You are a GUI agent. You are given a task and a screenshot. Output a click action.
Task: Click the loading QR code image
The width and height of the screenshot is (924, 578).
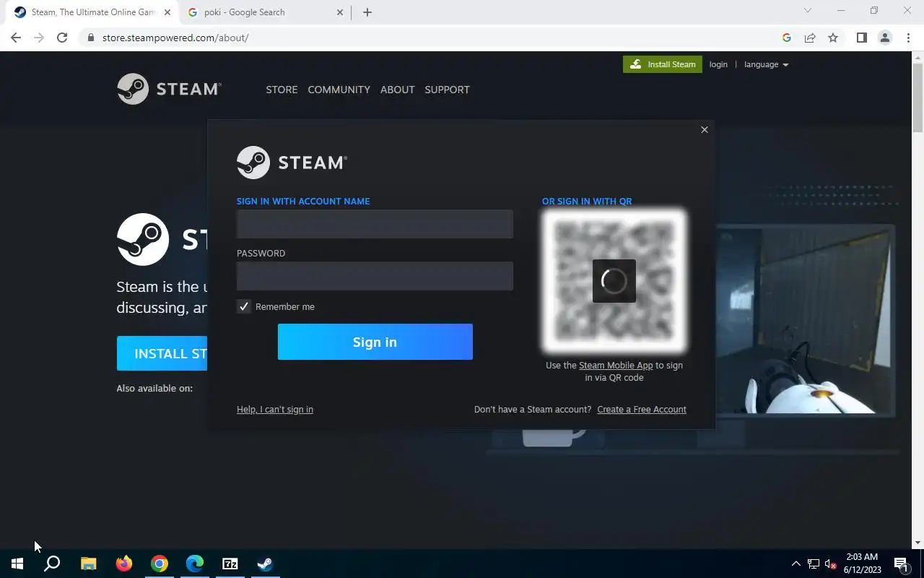(614, 281)
